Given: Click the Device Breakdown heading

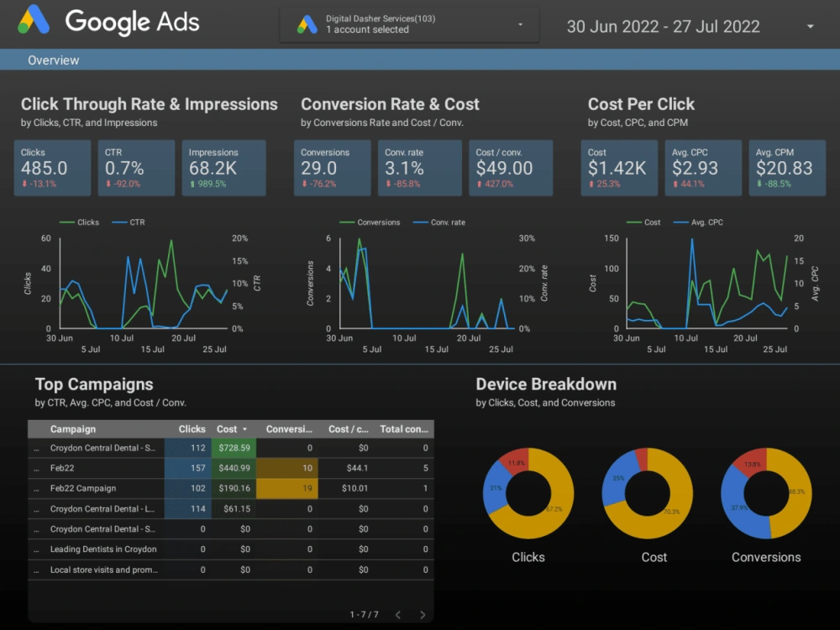Looking at the screenshot, I should pyautogui.click(x=546, y=384).
